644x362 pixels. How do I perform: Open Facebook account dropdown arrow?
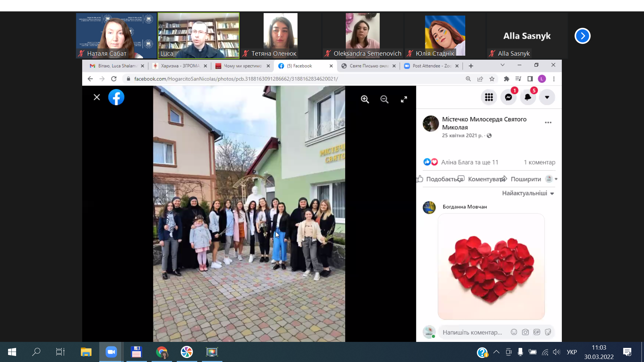coord(547,97)
